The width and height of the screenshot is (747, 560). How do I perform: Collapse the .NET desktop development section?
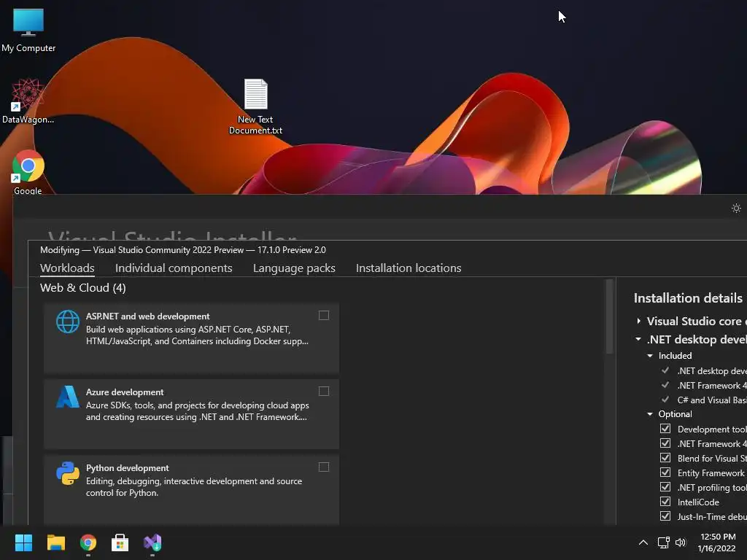pyautogui.click(x=638, y=339)
